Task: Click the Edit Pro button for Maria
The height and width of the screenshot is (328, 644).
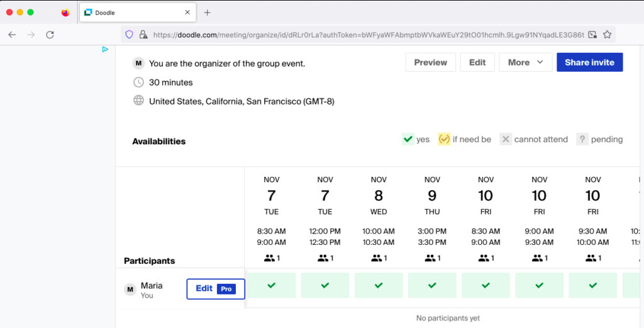Action: (x=216, y=289)
